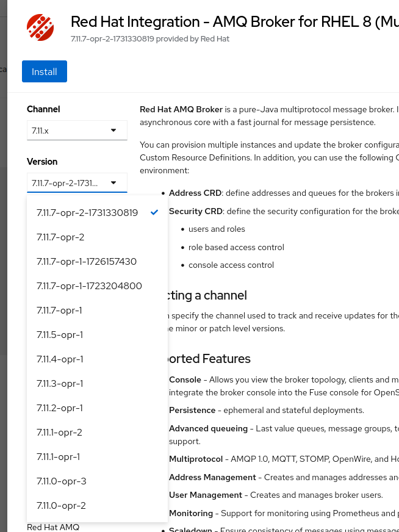Choose version 7.11.1-opr-2
The height and width of the screenshot is (532, 399).
point(59,433)
